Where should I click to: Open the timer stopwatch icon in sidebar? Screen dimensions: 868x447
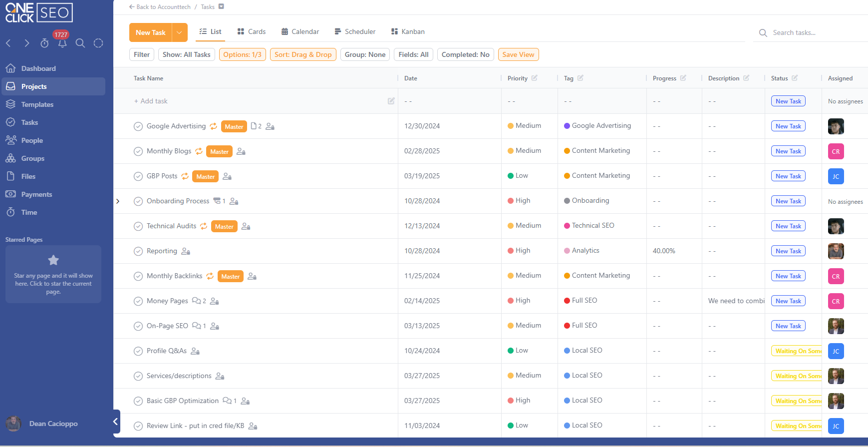pos(44,43)
